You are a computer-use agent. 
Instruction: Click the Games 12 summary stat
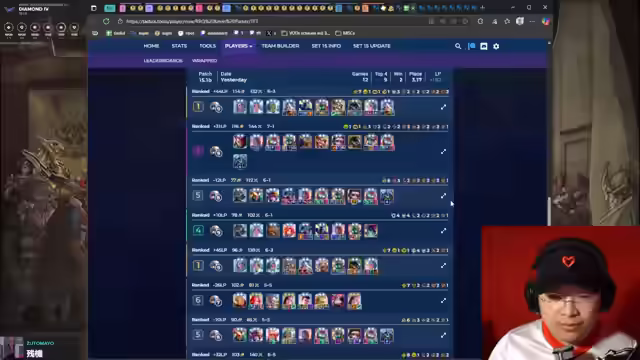click(360, 77)
